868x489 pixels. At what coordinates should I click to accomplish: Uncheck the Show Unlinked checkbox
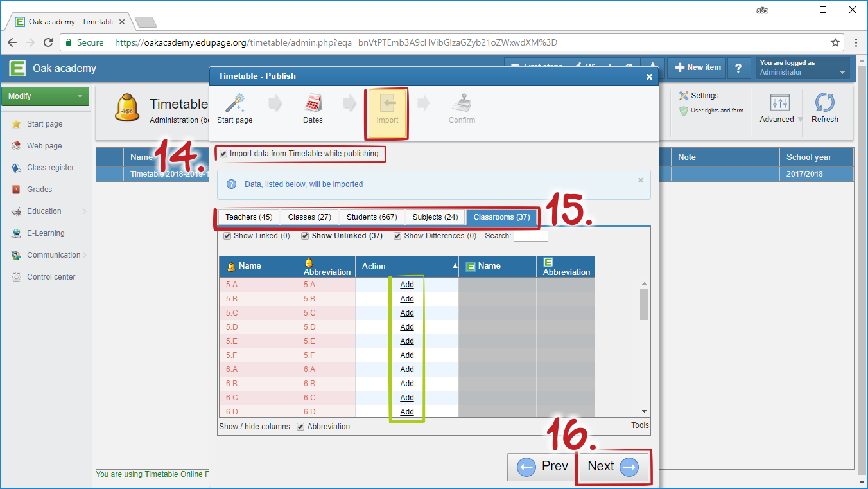[x=305, y=236]
